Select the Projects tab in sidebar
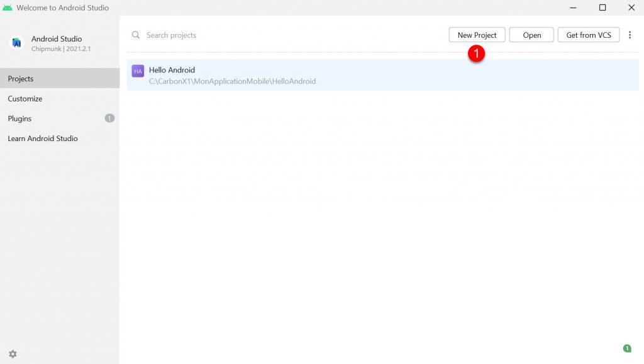The width and height of the screenshot is (644, 364). click(x=60, y=79)
